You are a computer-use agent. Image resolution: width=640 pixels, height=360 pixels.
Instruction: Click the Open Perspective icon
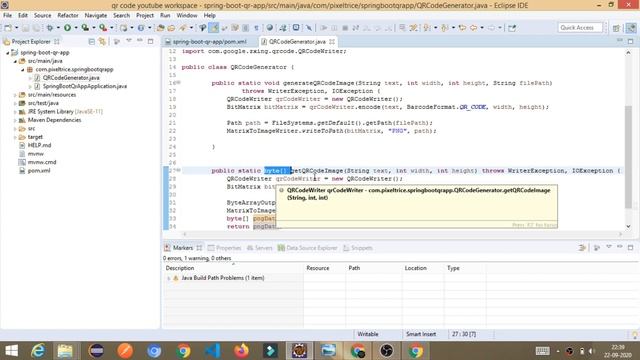click(x=616, y=28)
